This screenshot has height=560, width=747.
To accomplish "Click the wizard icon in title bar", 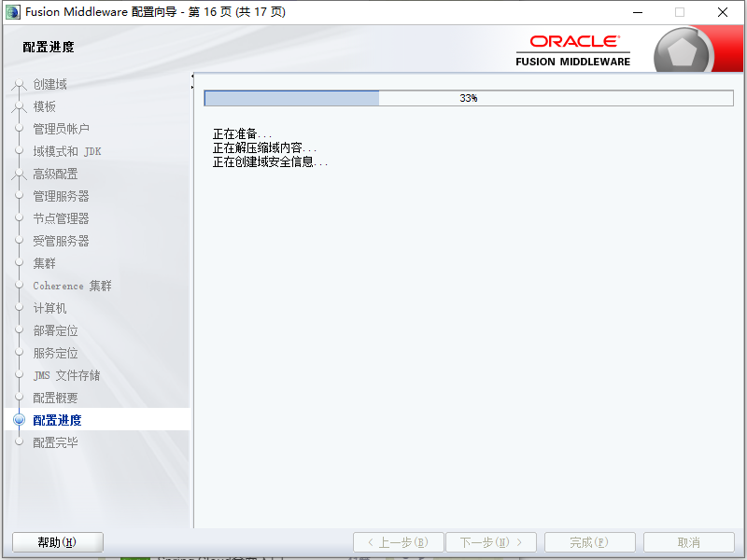I will [x=13, y=12].
